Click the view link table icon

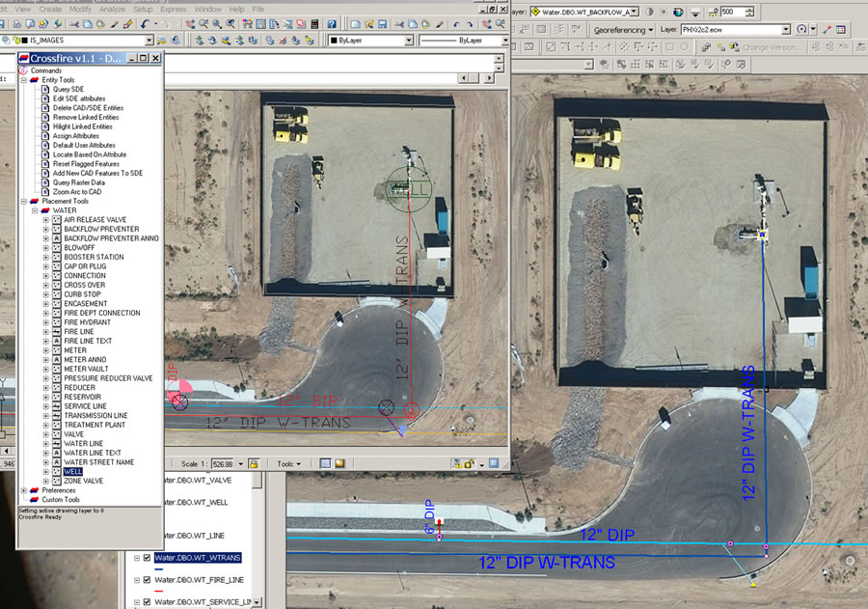[841, 29]
